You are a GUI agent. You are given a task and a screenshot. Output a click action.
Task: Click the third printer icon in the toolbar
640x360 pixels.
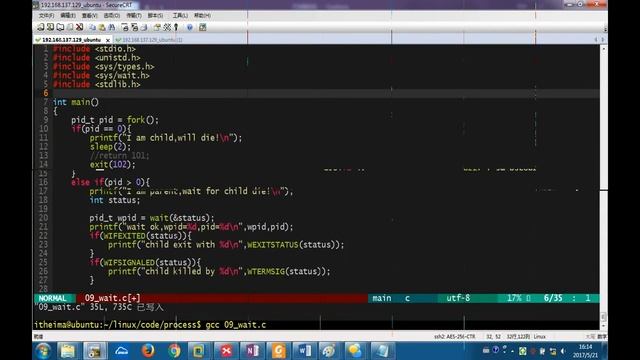point(144,27)
